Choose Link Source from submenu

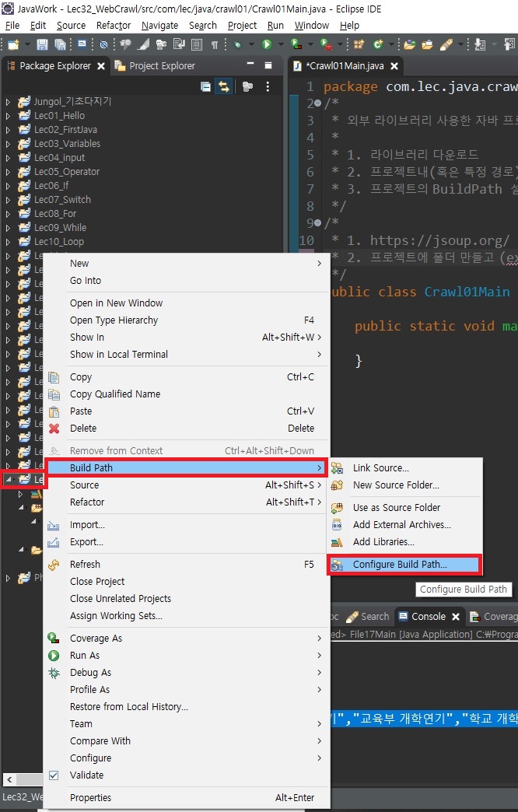[405, 468]
